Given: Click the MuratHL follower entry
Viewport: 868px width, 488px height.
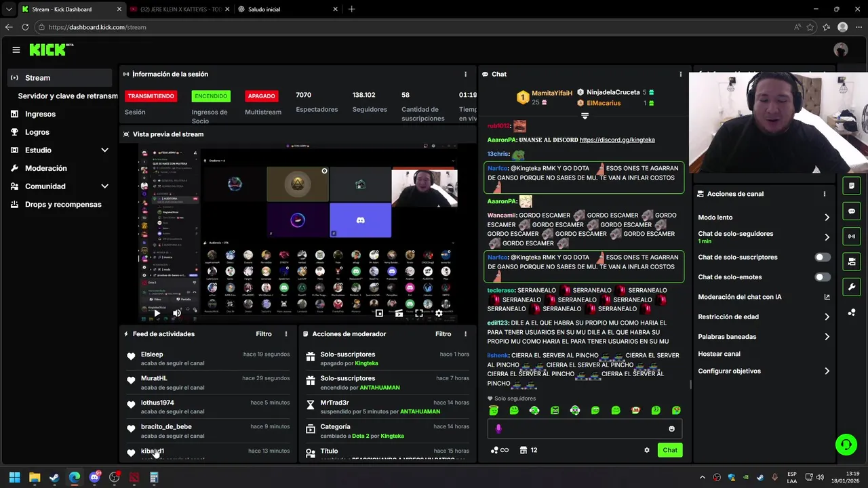Looking at the screenshot, I should (208, 383).
